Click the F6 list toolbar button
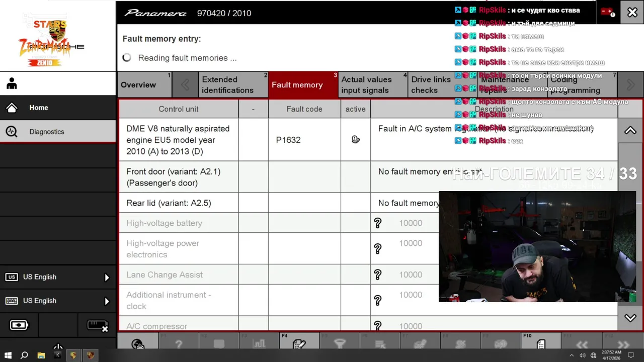Screen dimensions: 644x362 pyautogui.click(x=380, y=341)
